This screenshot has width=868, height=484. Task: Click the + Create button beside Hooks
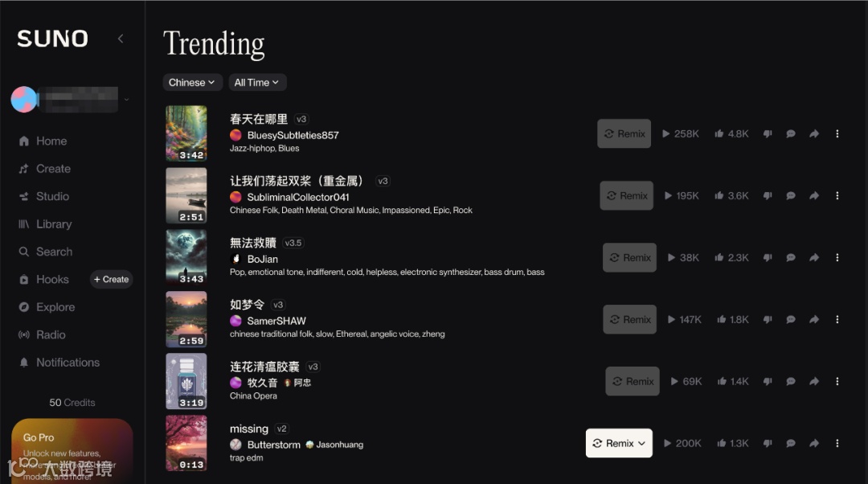(111, 279)
